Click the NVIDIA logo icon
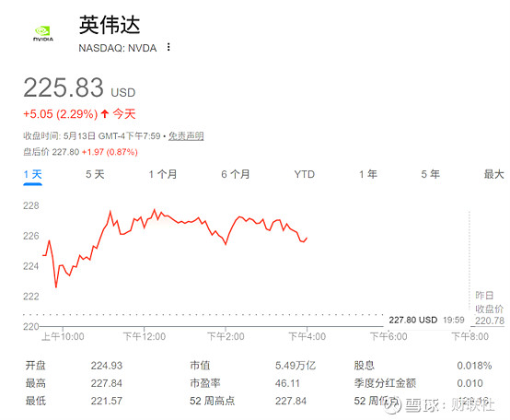 (x=43, y=34)
